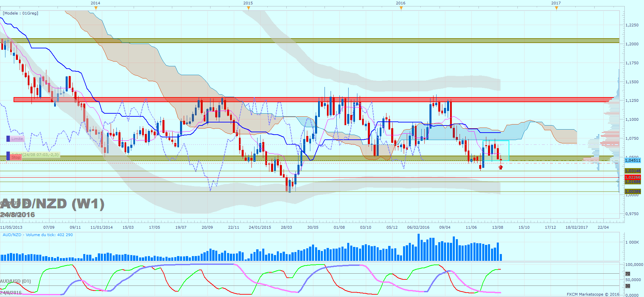The image size is (644, 297).
Task: Click the AUD/USD [D1] indicator label
Action: pyautogui.click(x=15, y=281)
